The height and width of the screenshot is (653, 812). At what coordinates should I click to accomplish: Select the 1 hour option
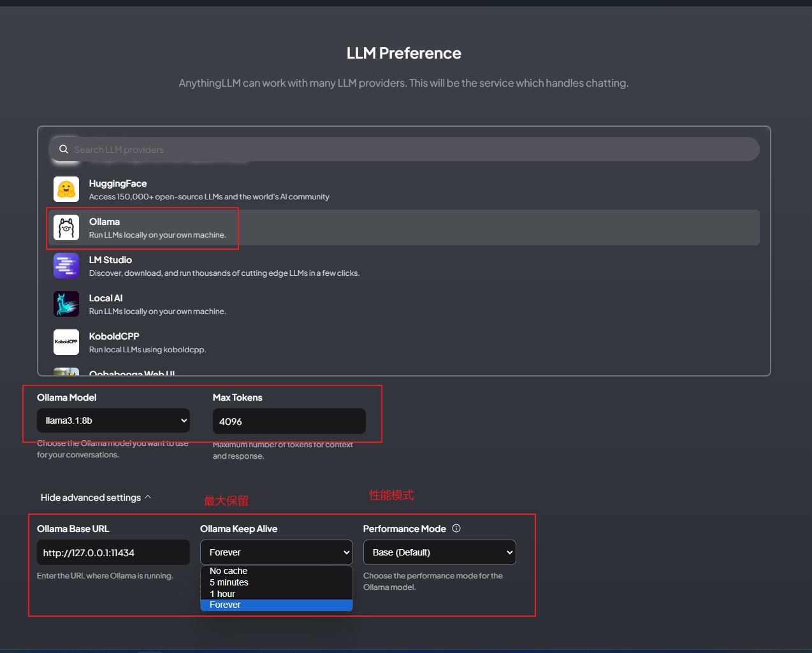(277, 594)
